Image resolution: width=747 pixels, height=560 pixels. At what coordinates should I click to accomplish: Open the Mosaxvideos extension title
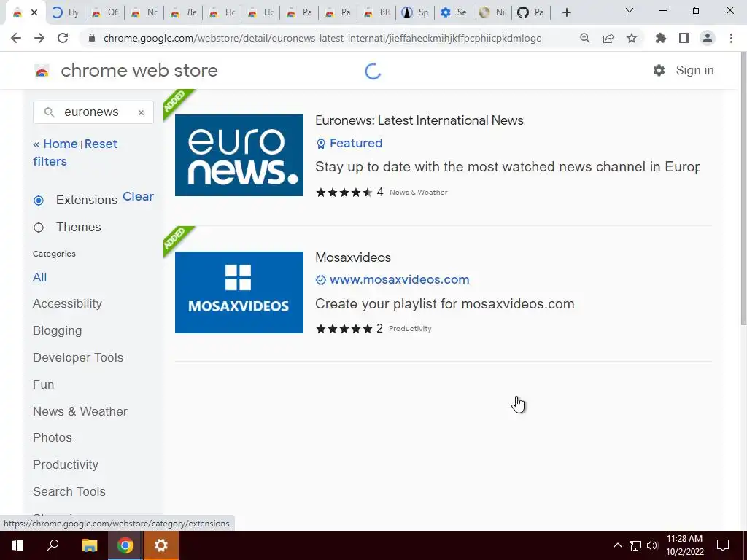(353, 257)
